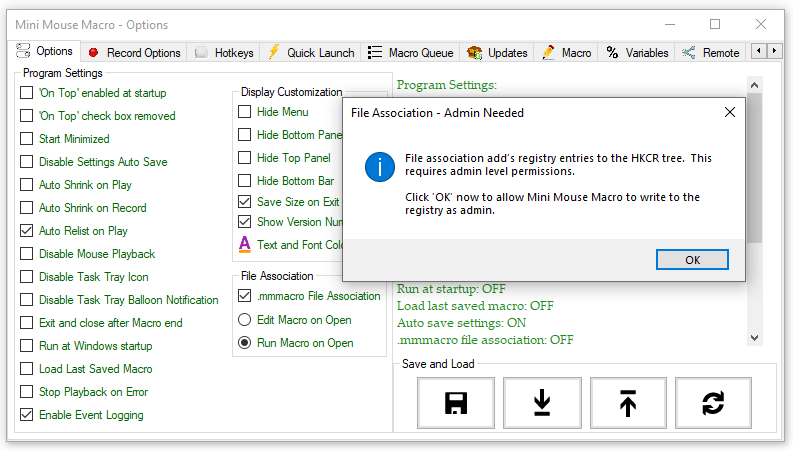
Task: Maximize the Options window
Action: point(715,24)
